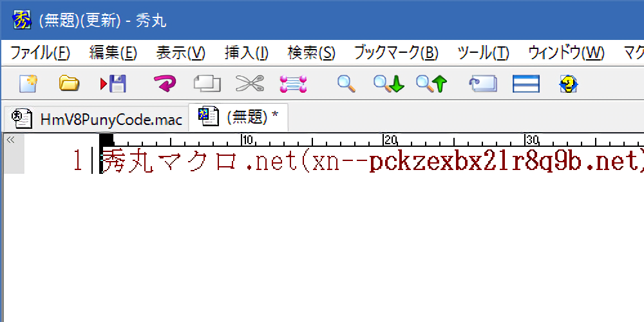Open the 検索(S) menu

point(311,53)
